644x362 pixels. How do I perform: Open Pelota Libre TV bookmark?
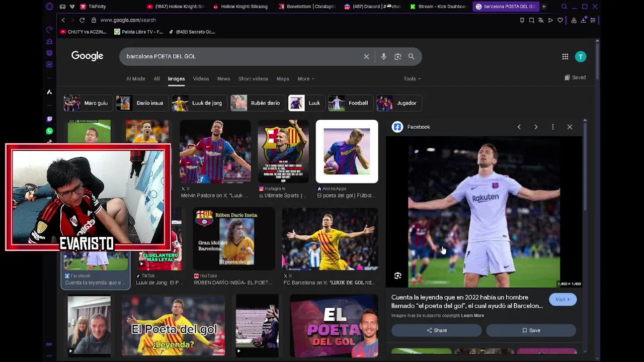139,32
